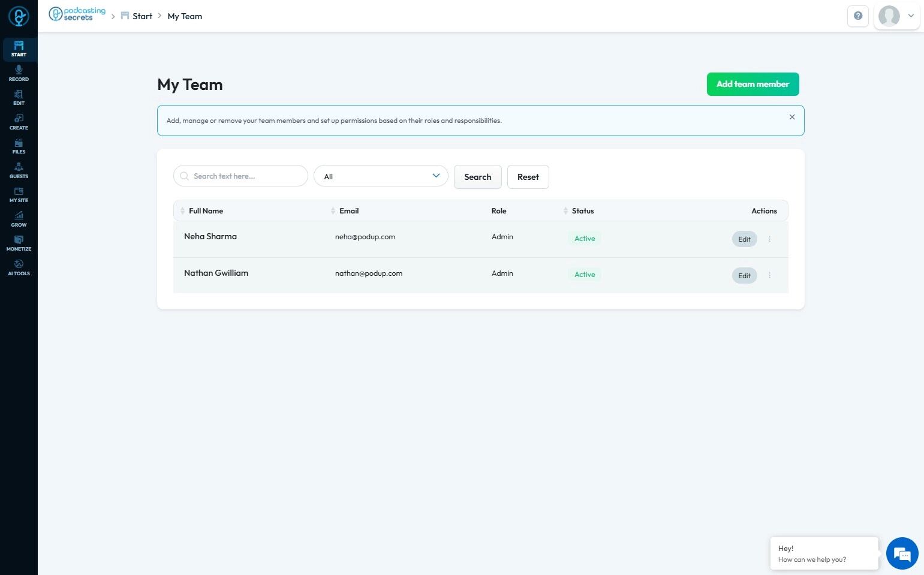
Task: Open more options for Nathan Gwilliam
Action: tap(770, 276)
